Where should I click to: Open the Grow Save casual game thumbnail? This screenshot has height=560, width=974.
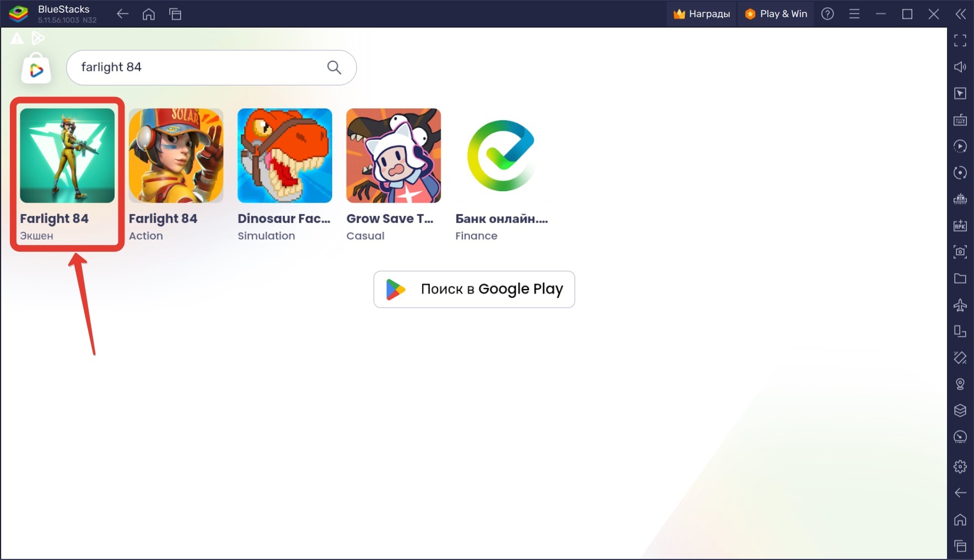(393, 156)
